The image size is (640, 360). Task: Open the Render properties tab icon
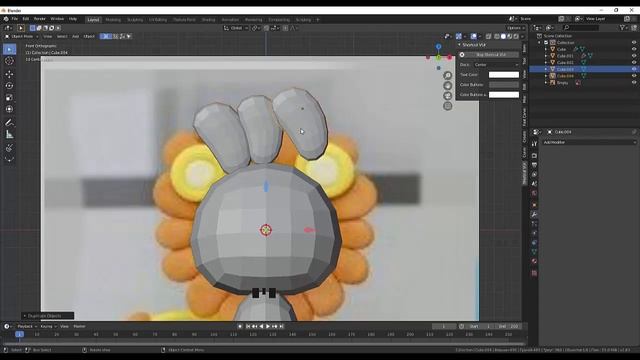tap(534, 156)
